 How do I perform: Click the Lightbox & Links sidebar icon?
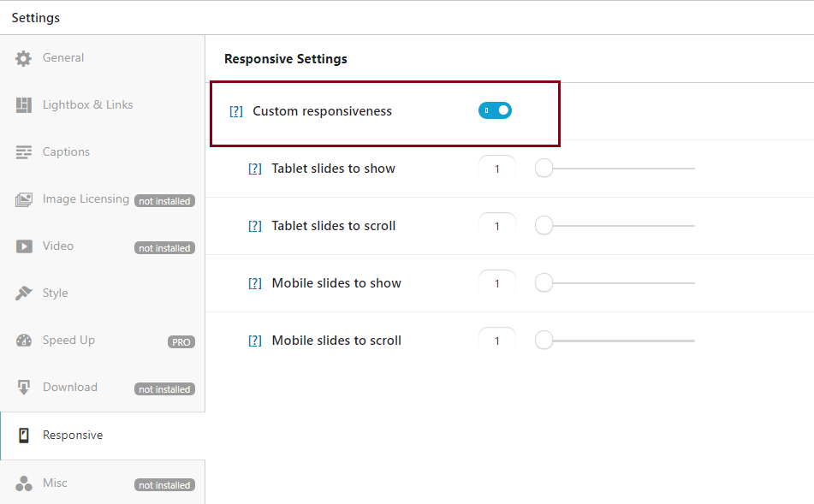pos(24,105)
